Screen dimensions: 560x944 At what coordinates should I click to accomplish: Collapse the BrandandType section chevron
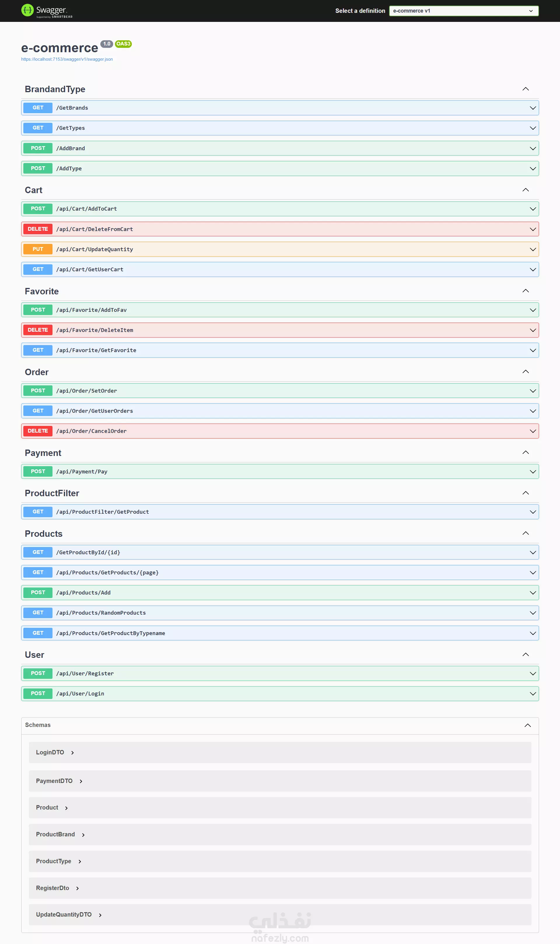[x=525, y=89]
